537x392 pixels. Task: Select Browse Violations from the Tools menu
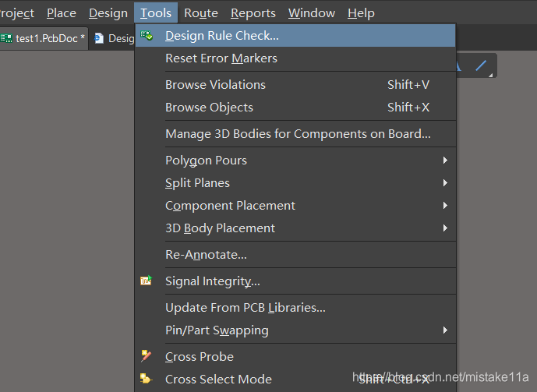(215, 85)
